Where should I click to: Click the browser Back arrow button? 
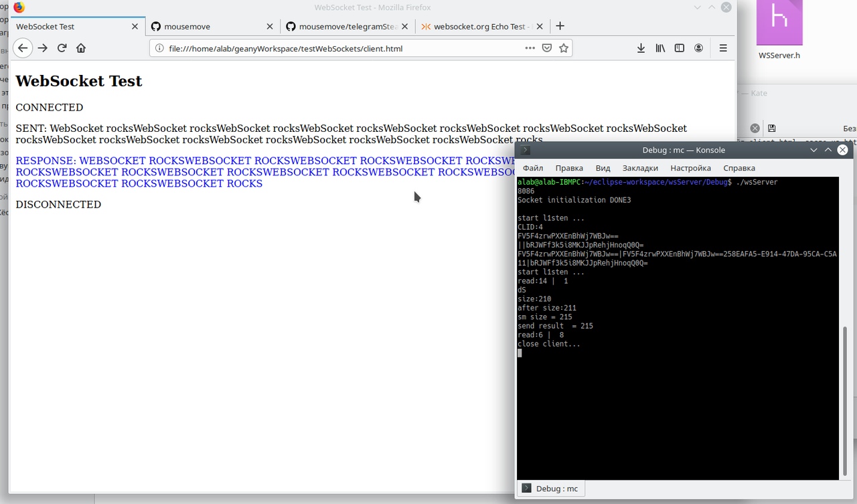click(x=23, y=48)
